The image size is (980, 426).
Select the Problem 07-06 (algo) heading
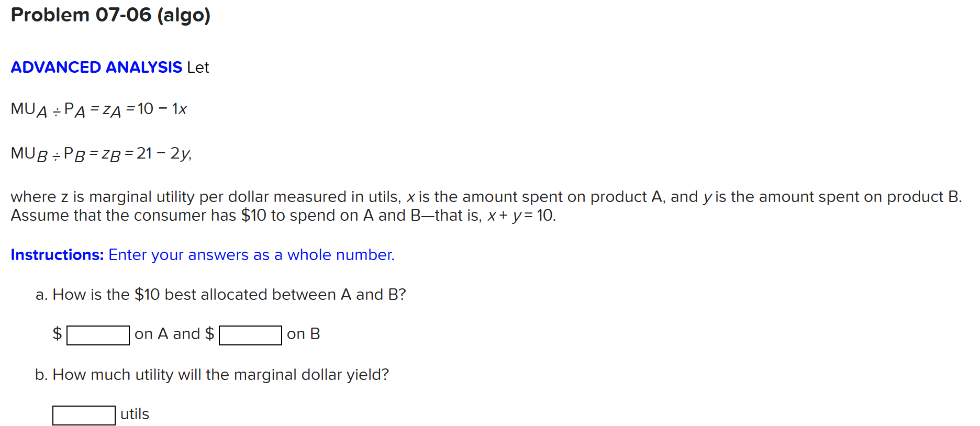click(110, 15)
